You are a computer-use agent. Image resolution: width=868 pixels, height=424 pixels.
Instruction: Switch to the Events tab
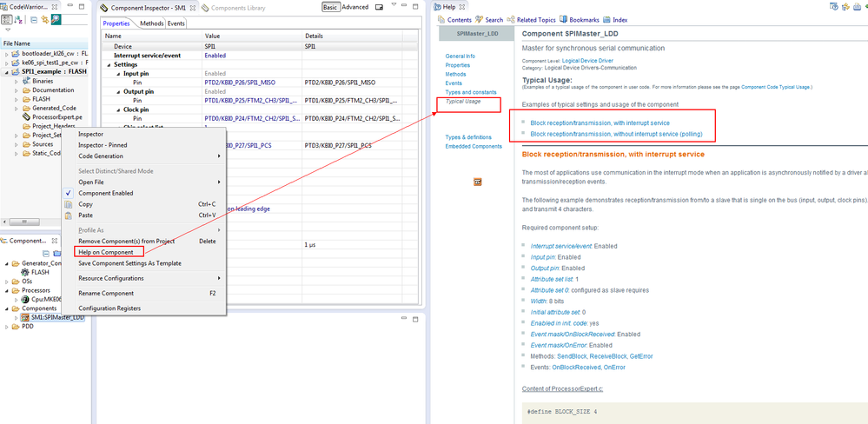pos(176,23)
